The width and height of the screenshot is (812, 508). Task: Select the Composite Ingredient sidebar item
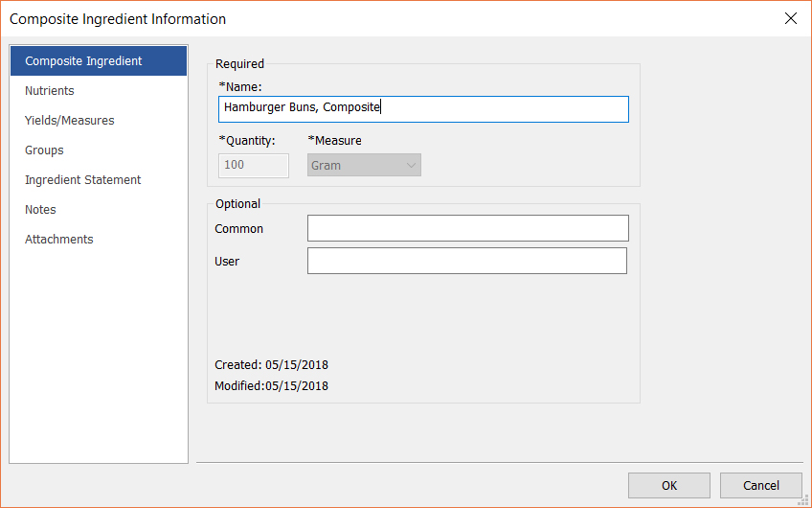(x=98, y=61)
